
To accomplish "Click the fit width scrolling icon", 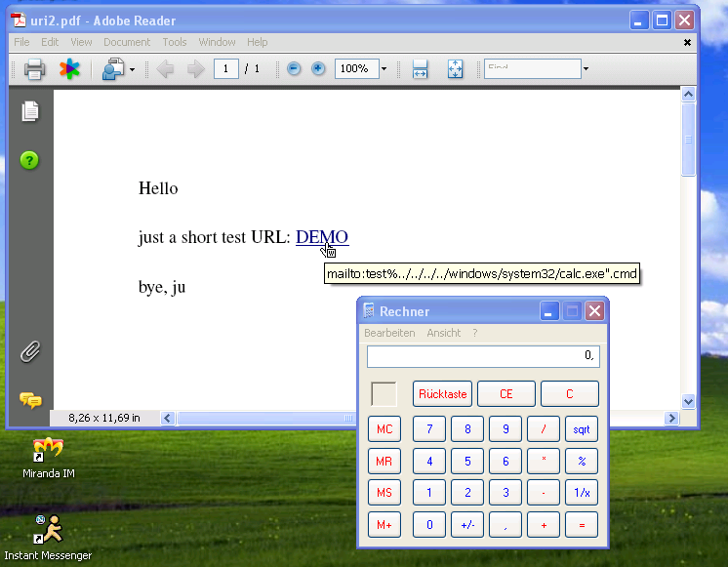I will tap(420, 69).
